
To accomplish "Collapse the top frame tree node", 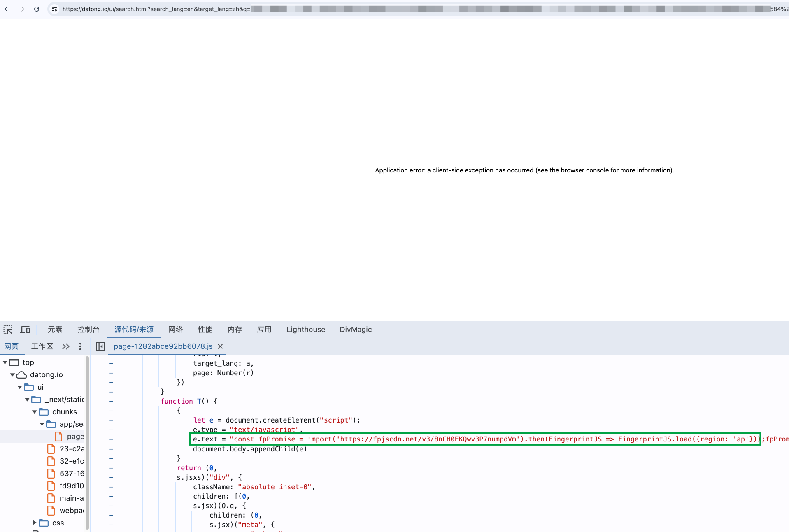I will click(5, 362).
